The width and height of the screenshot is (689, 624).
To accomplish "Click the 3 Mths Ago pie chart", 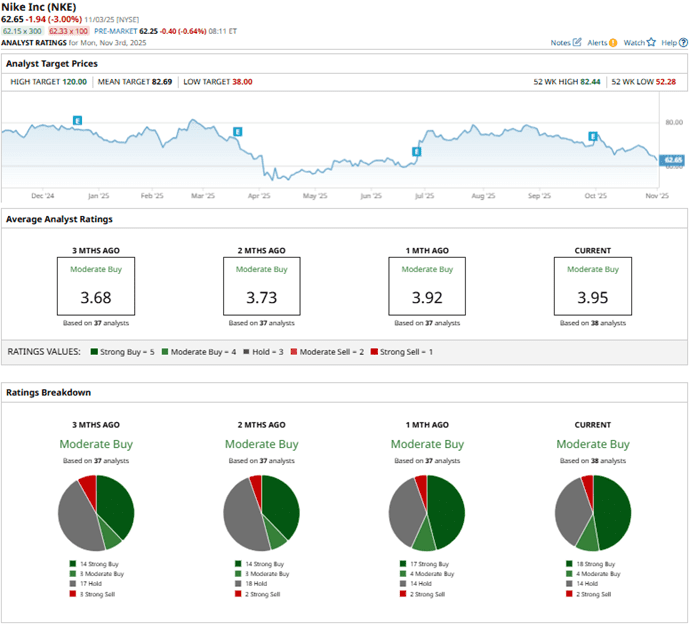I will 95,513.
